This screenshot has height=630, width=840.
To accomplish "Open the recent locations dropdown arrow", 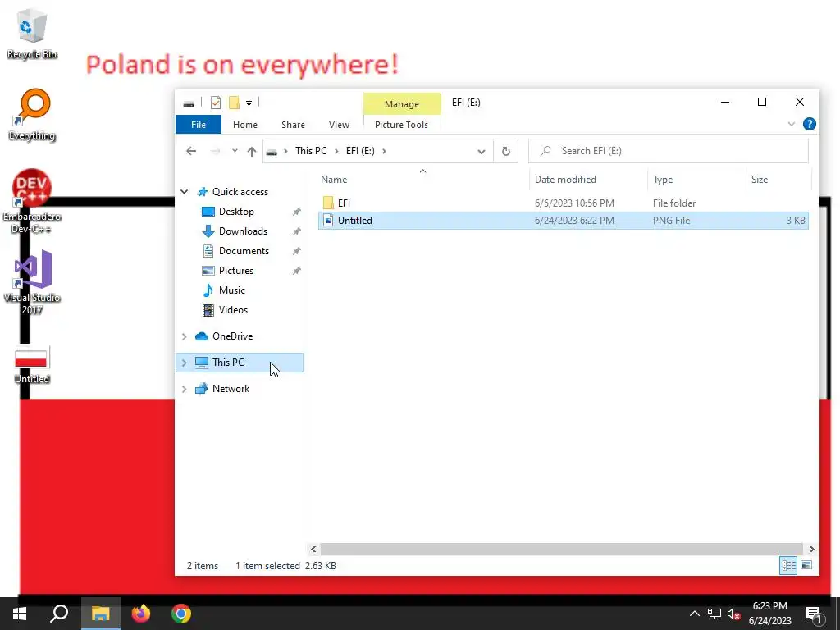I will tap(235, 151).
